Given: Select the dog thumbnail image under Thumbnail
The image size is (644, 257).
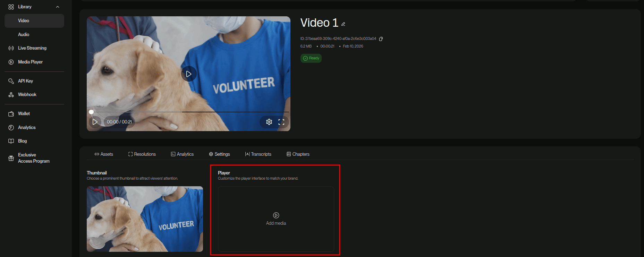Looking at the screenshot, I should click(145, 219).
